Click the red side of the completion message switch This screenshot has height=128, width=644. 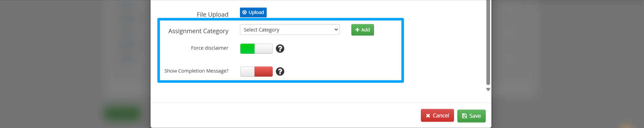[264, 71]
